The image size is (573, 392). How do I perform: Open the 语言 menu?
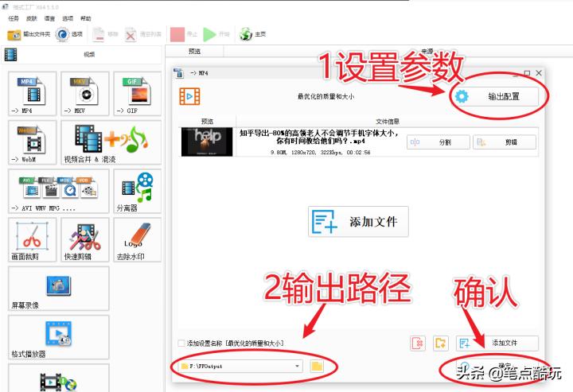pyautogui.click(x=49, y=18)
